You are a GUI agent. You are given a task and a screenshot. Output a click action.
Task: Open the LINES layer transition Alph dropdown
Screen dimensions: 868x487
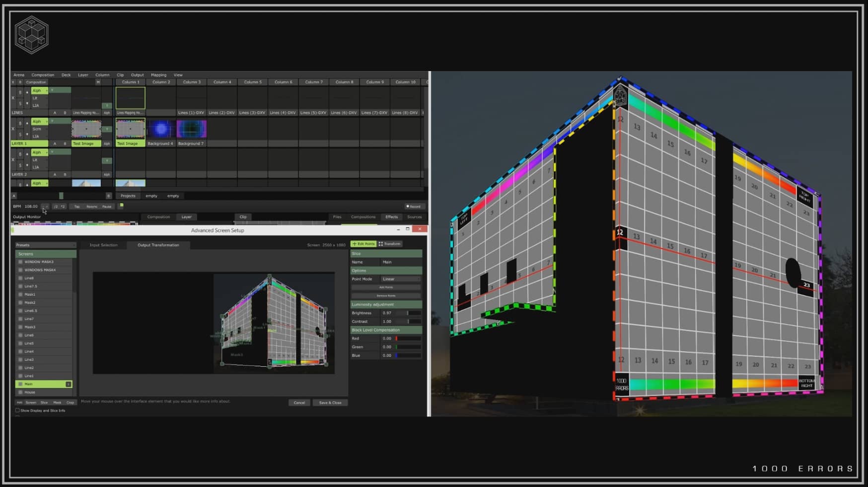107,113
